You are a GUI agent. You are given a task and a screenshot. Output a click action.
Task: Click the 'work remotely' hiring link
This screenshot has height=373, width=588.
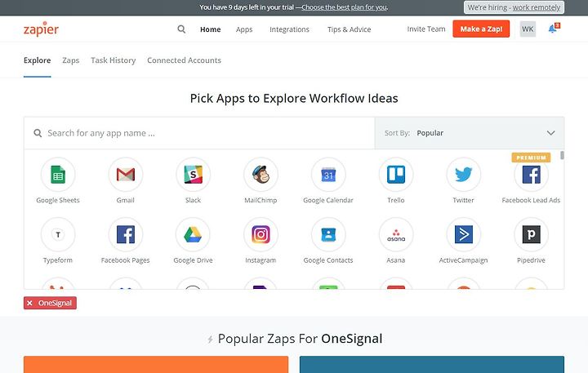click(x=537, y=7)
